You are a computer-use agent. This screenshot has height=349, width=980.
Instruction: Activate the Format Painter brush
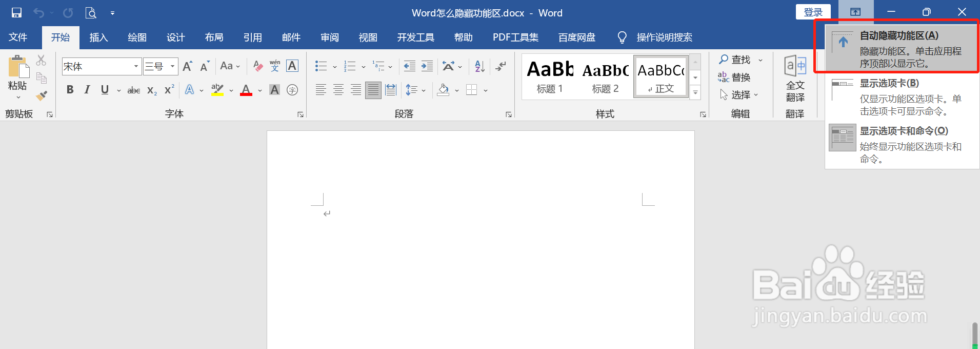pyautogui.click(x=42, y=96)
